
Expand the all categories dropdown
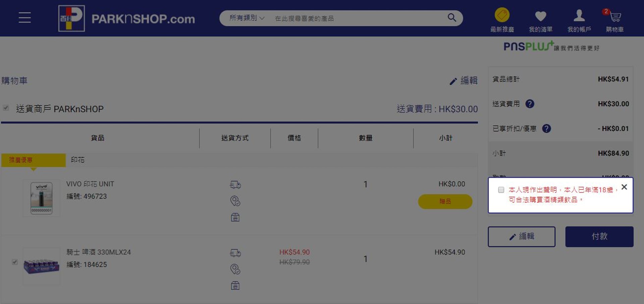[247, 18]
